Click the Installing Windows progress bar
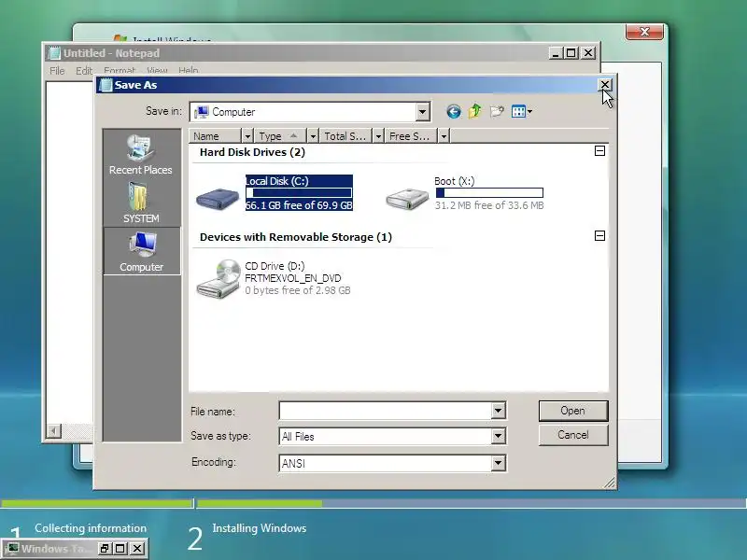The height and width of the screenshot is (560, 747). click(x=472, y=503)
